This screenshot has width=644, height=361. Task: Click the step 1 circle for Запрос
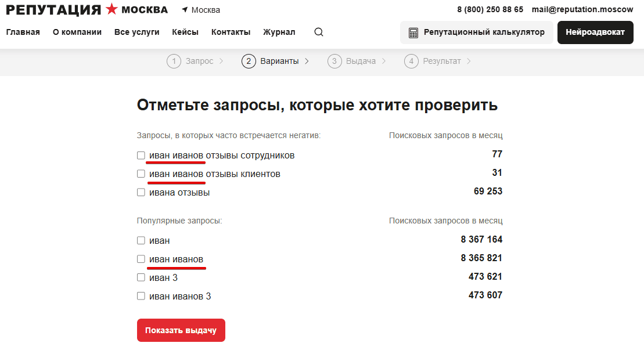coord(174,61)
